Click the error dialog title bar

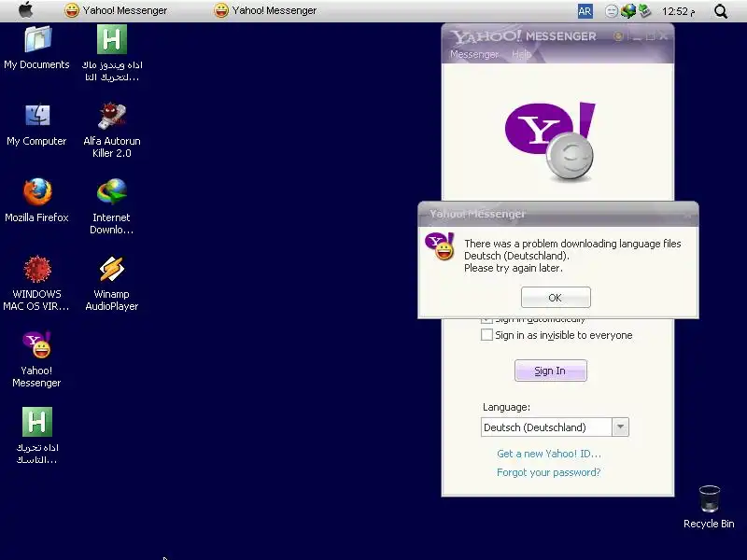click(x=557, y=214)
